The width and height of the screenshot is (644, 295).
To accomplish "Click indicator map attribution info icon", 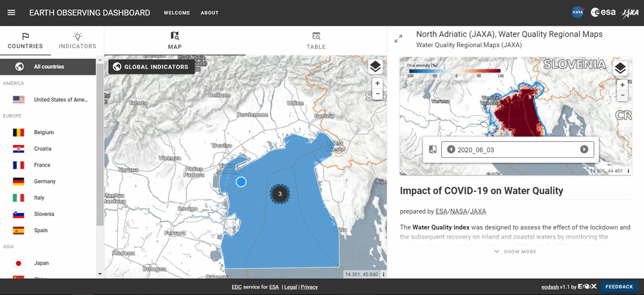I will (629, 171).
